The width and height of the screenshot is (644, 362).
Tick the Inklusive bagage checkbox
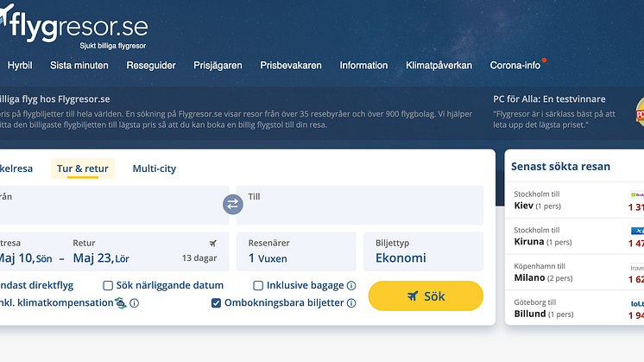pos(258,285)
